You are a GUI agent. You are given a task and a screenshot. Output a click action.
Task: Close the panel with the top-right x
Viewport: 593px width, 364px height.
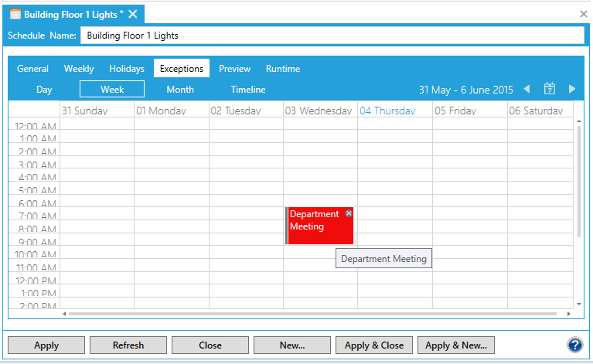tap(584, 14)
